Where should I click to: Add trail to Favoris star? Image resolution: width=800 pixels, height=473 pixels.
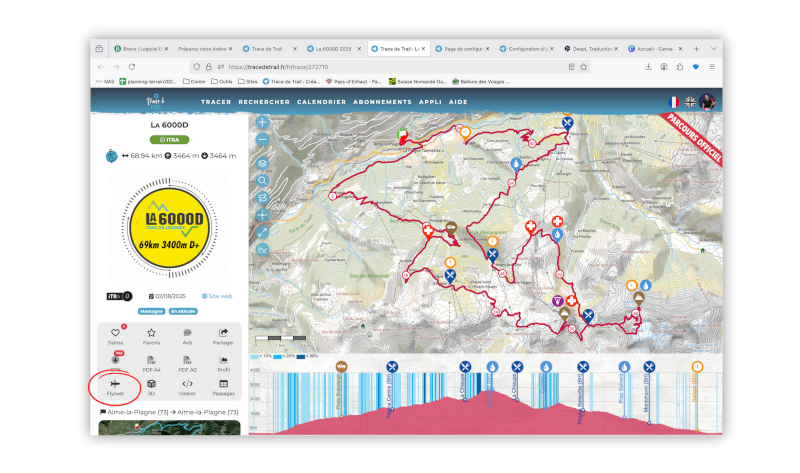click(151, 334)
